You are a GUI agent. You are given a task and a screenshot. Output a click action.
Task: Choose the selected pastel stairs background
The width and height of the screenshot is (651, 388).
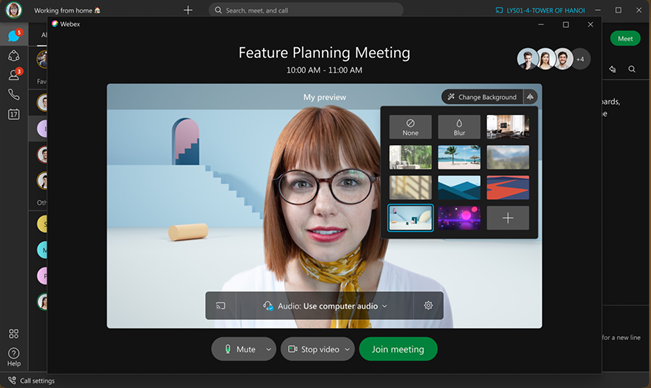[410, 218]
